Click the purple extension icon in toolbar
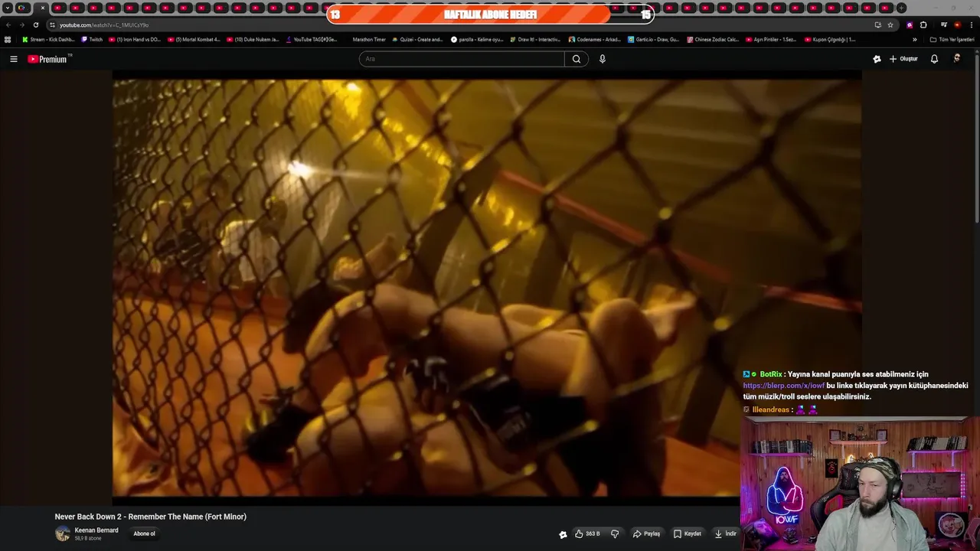This screenshot has width=980, height=551. [x=910, y=24]
